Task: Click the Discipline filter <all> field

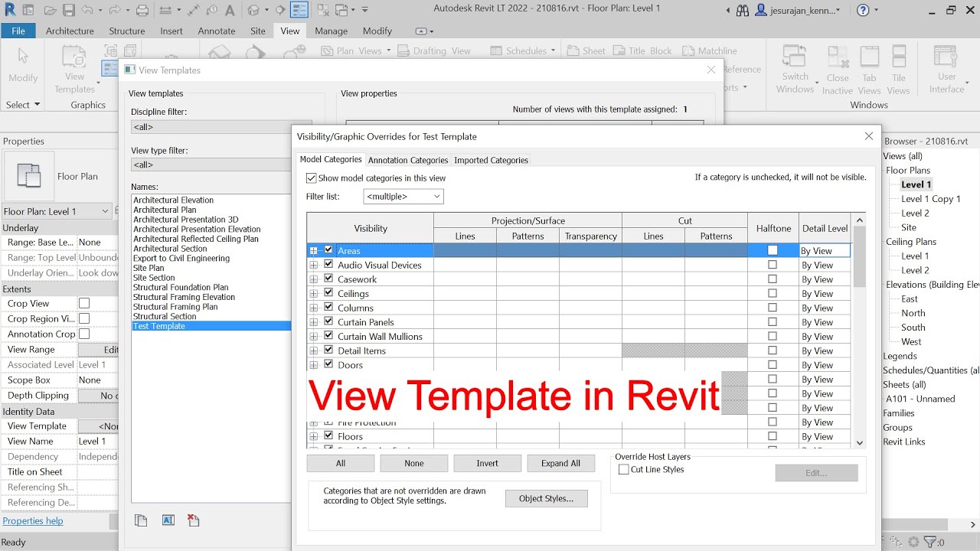Action: (x=211, y=127)
